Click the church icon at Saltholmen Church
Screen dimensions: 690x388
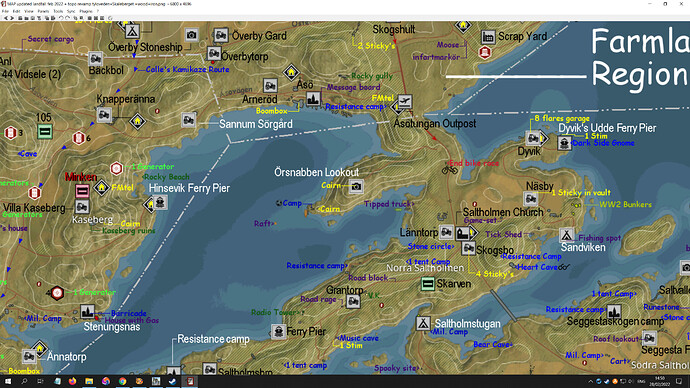pyautogui.click(x=463, y=232)
